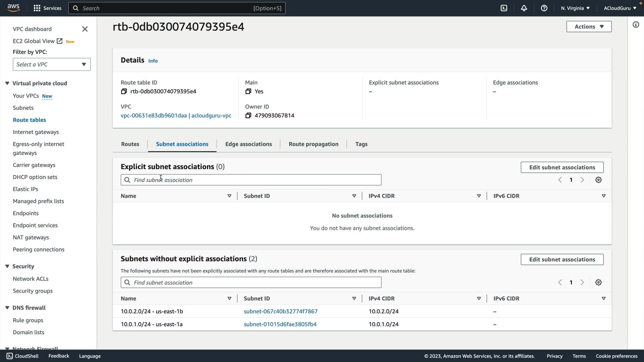Open settings gear for explicit subnet associations
The height and width of the screenshot is (362, 644).
(x=598, y=180)
